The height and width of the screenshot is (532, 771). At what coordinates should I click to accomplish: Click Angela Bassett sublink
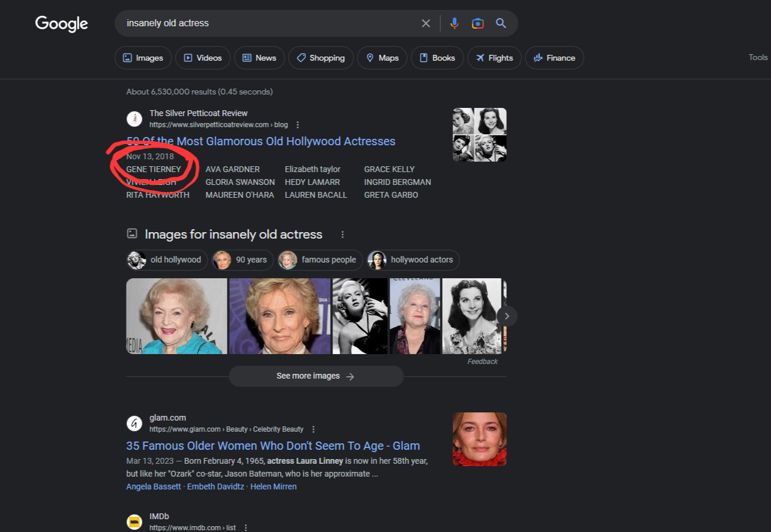(x=153, y=487)
